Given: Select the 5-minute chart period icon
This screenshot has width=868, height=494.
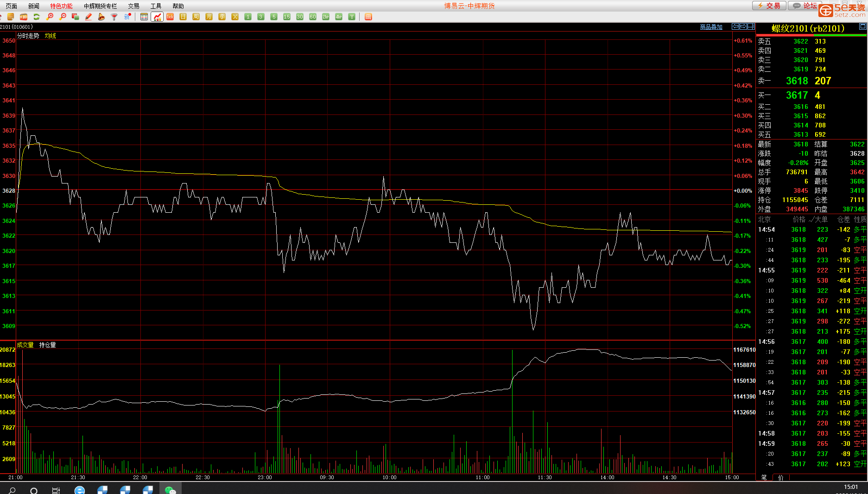Looking at the screenshot, I should (x=274, y=17).
